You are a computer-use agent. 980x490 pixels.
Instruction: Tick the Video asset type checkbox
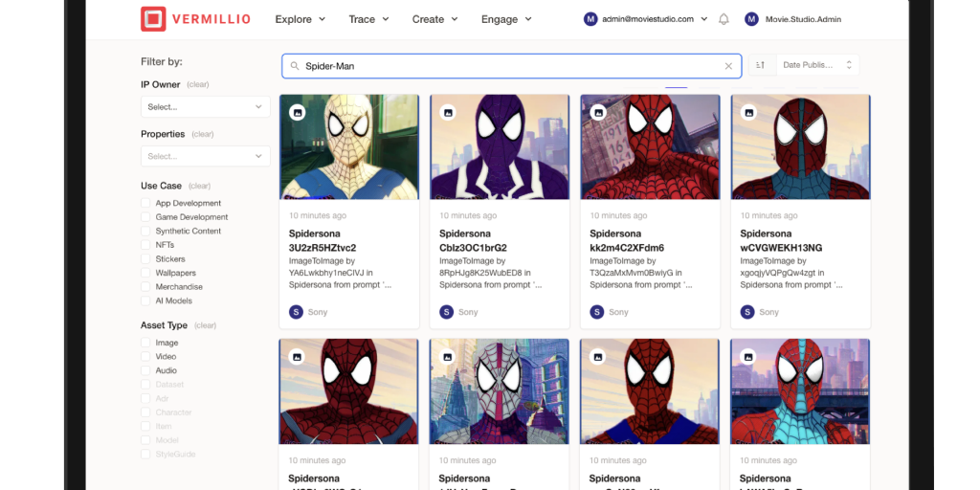[x=146, y=357]
